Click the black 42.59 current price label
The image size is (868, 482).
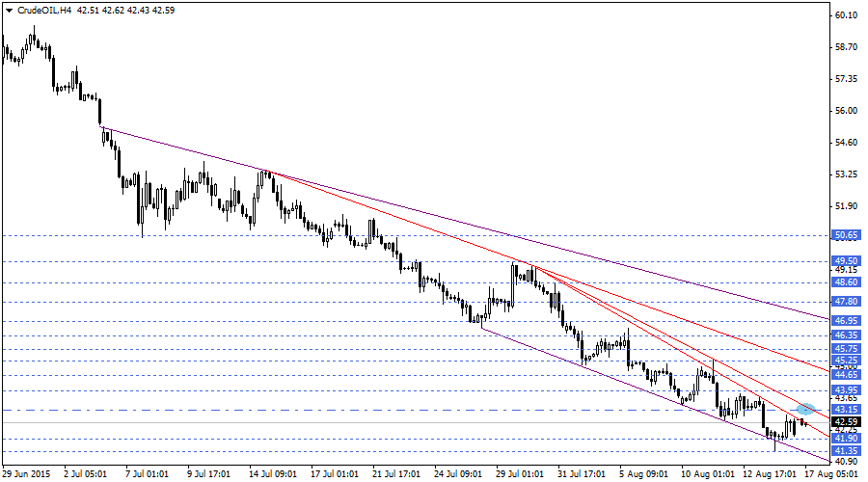pos(846,422)
